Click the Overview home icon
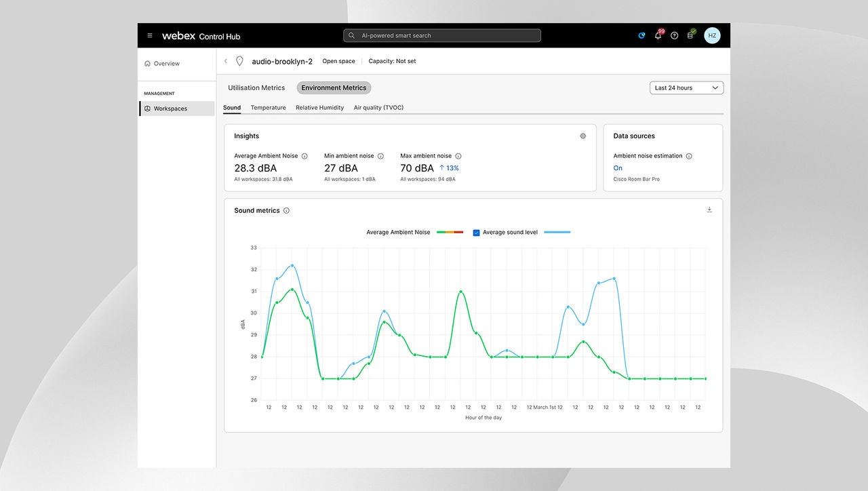868x491 pixels. click(148, 64)
